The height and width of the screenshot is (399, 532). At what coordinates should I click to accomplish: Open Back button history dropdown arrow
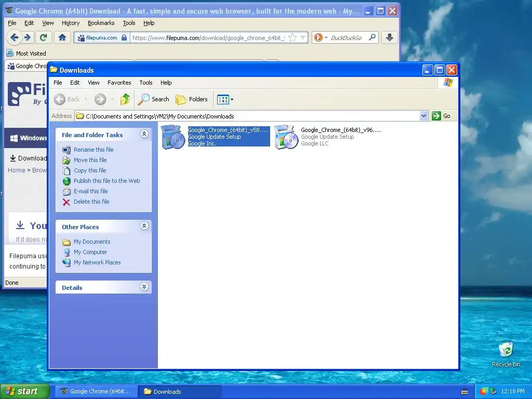(x=86, y=99)
